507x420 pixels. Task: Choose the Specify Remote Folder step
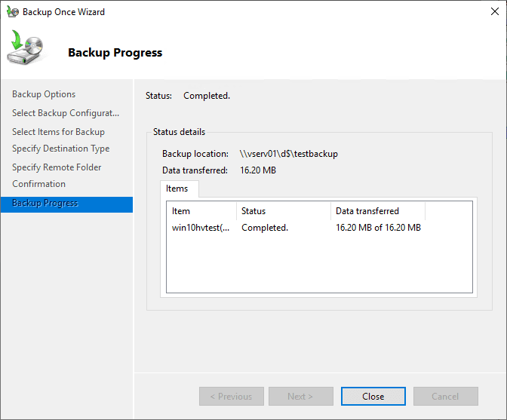coord(57,167)
